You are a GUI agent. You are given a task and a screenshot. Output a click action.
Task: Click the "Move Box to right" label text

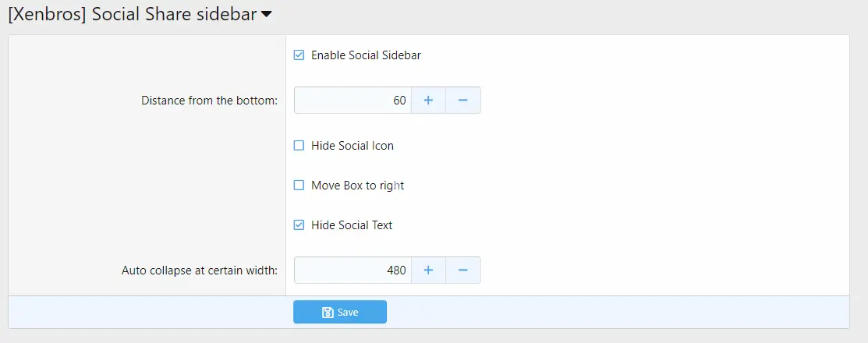pyautogui.click(x=357, y=186)
